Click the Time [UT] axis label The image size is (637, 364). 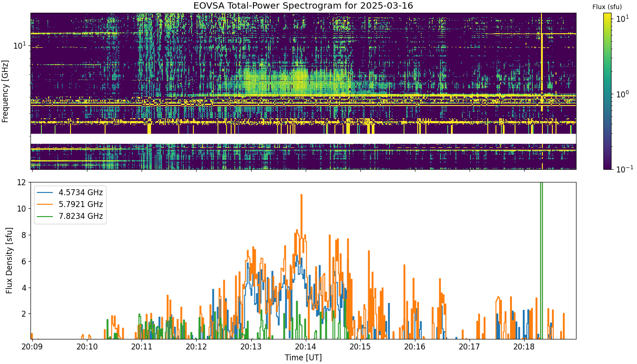(x=303, y=358)
